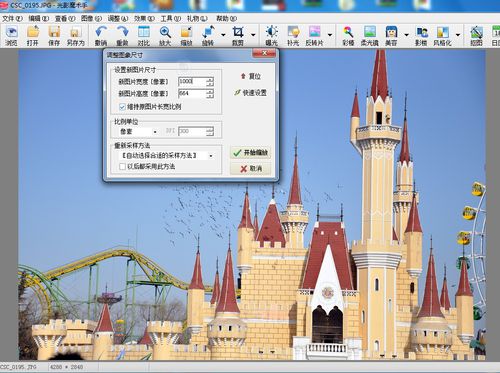Viewport: 500px width, 373px height.
Task: Open the 重新采样方法 dropdown list
Action: (166, 156)
